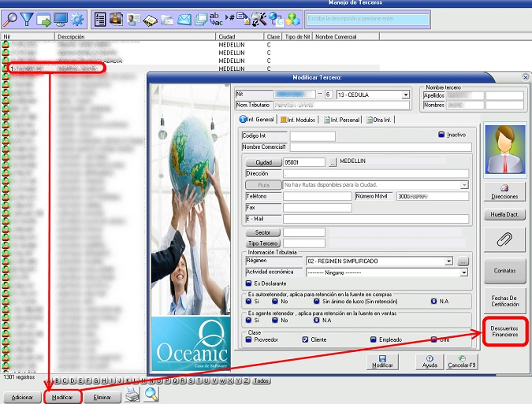Click the settings gear icon in toolbar

(77, 18)
